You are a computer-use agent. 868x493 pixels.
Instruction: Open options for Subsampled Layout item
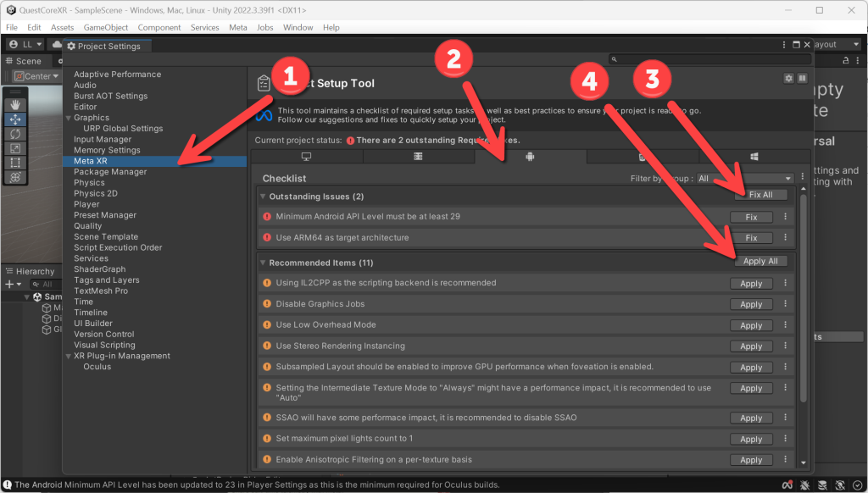pos(785,367)
